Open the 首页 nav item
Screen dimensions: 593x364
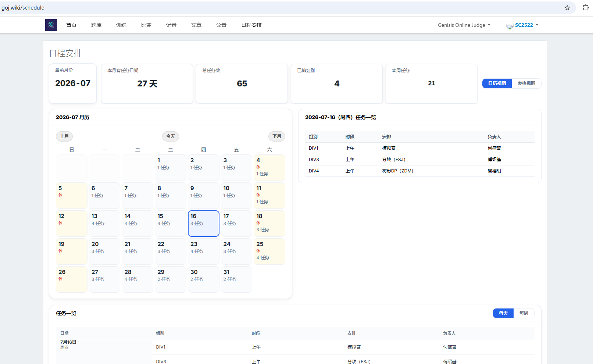pos(71,25)
